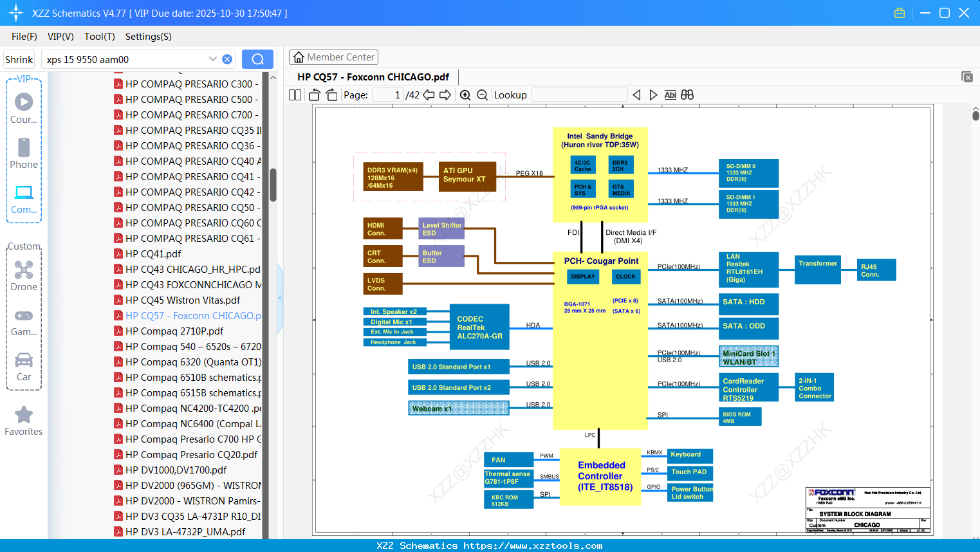
Task: Open HP COMPAQ PRESARIO C700 file
Action: point(187,115)
